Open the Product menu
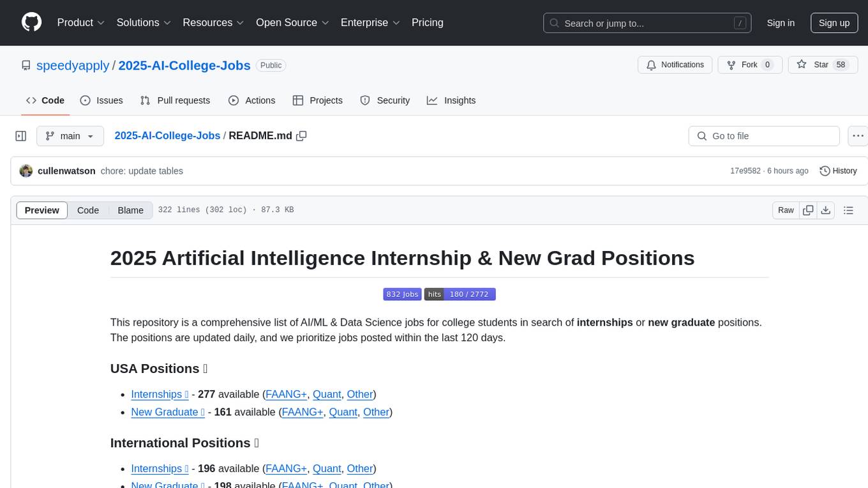868x488 pixels. click(x=81, y=22)
